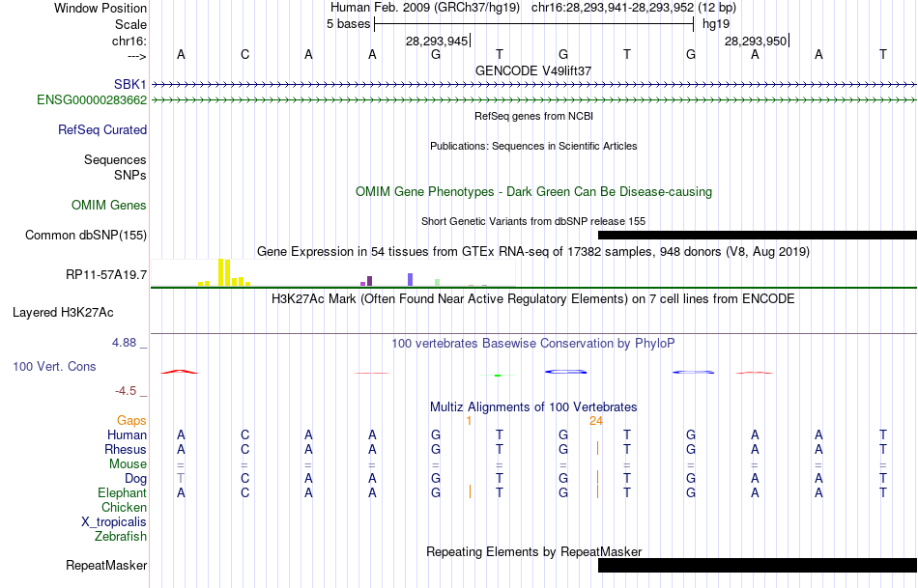Click the SNPs track label
This screenshot has width=918, height=588.
130,175
